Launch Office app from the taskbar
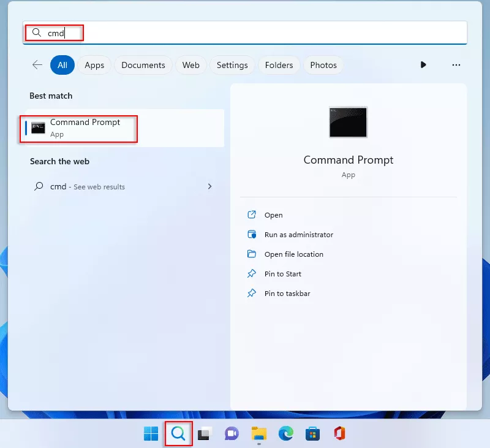Viewport: 490px width, 448px height. click(x=339, y=434)
